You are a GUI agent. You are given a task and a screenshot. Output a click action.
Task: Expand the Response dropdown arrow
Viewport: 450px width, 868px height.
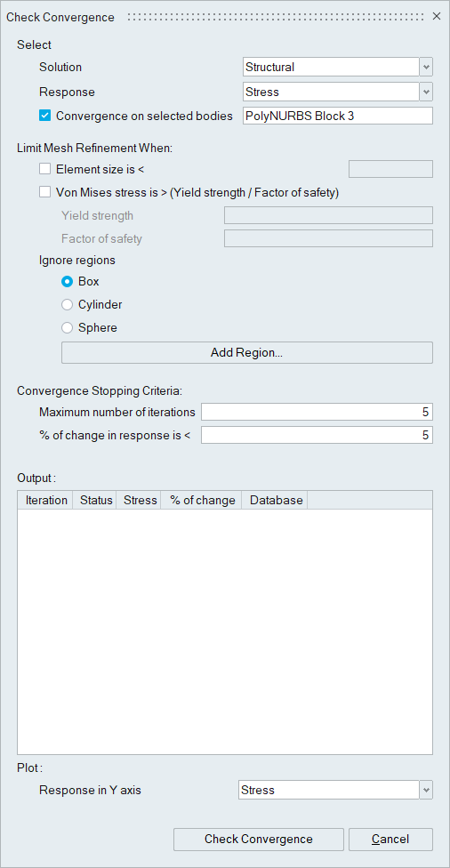426,92
